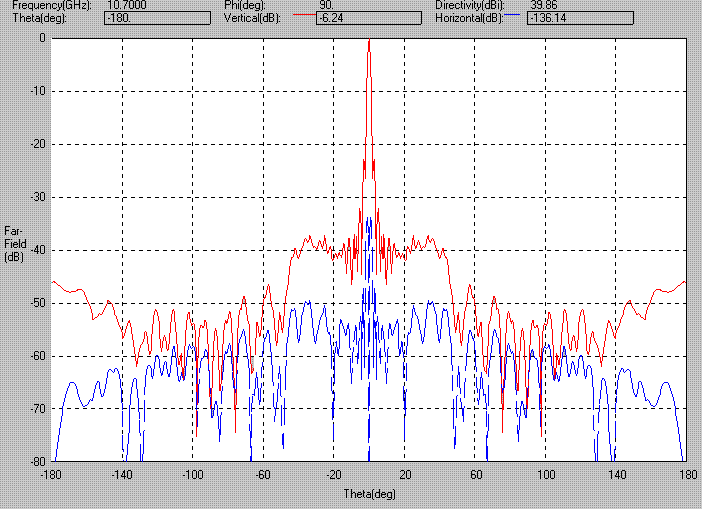The width and height of the screenshot is (702, 509).
Task: Click the -180 tick label on the x-axis
Action: tap(52, 474)
